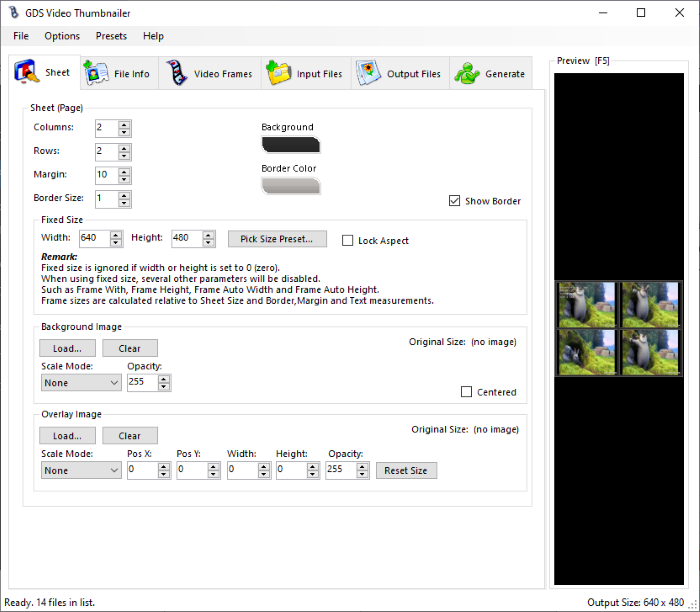
Task: Click Load button in Background Image section
Action: 67,348
